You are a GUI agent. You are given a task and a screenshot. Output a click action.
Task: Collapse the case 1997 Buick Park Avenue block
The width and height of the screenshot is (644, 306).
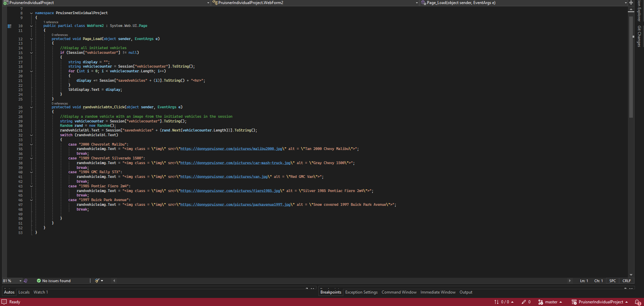click(31, 200)
